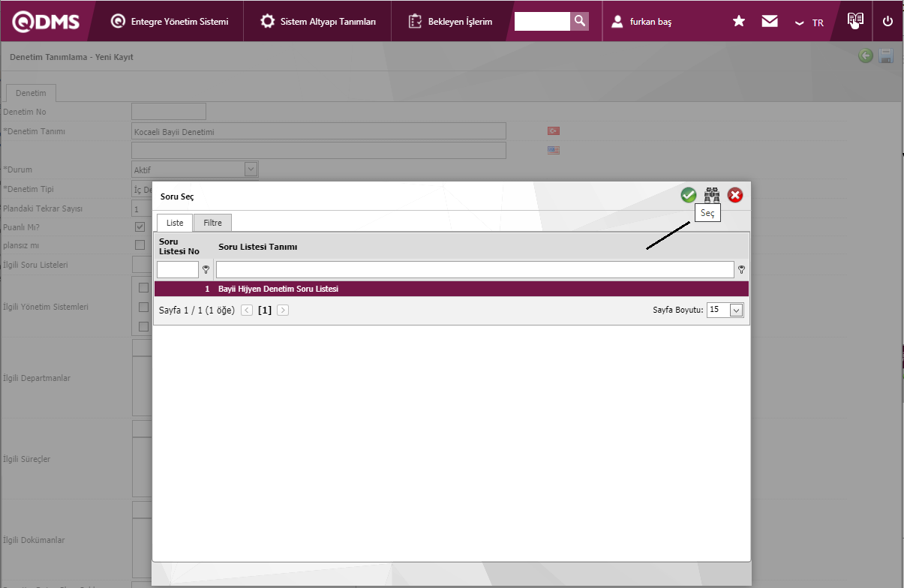
Task: Click the top bar search field
Action: (x=542, y=21)
